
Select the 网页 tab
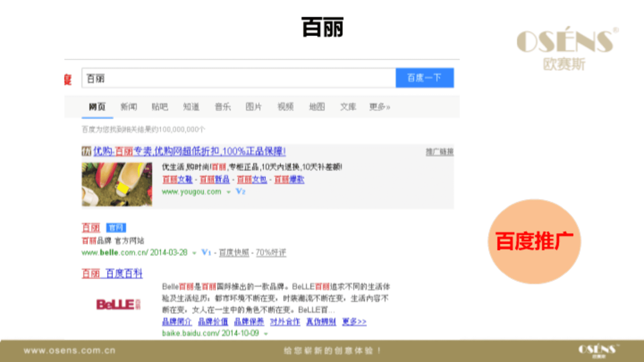(x=97, y=107)
